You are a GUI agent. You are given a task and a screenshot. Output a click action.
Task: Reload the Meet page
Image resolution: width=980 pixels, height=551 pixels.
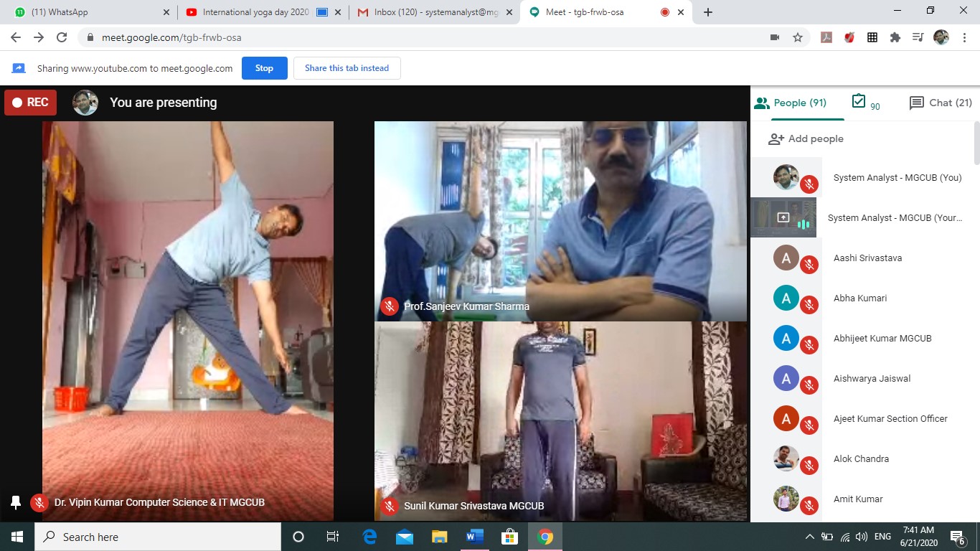point(62,37)
